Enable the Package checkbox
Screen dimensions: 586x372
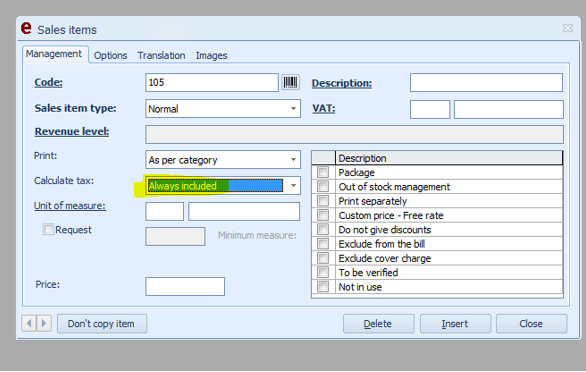click(323, 172)
